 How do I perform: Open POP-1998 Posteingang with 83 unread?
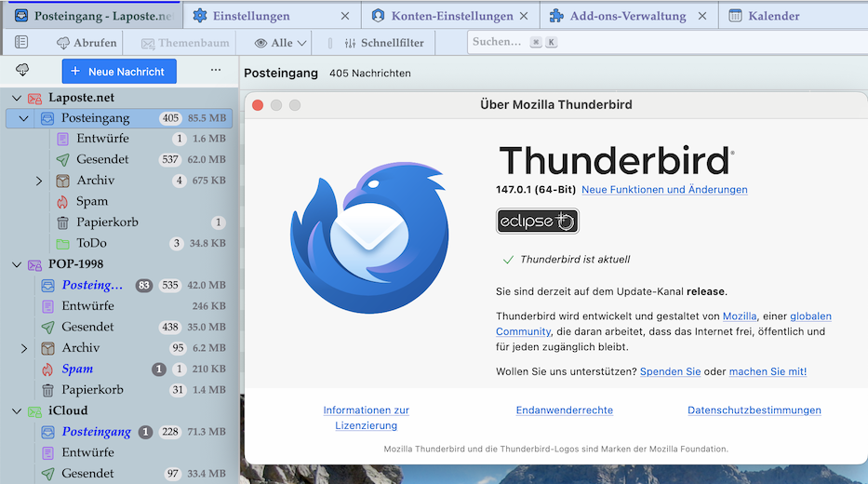tap(92, 285)
